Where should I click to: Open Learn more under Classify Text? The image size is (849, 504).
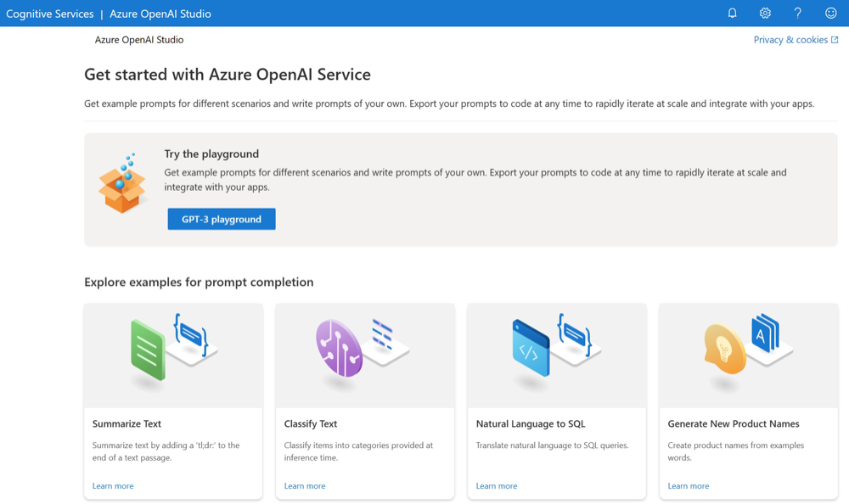click(305, 486)
